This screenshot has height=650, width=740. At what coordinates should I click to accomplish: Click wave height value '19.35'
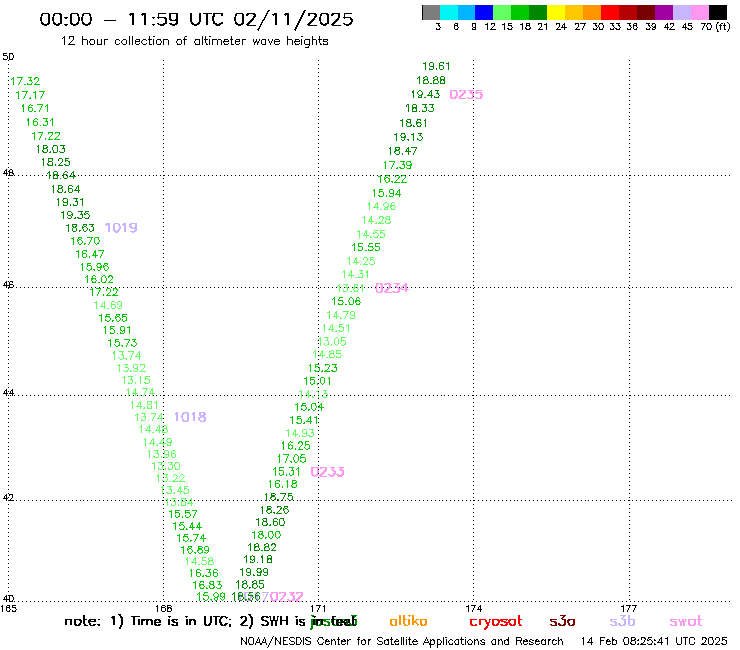tap(75, 215)
